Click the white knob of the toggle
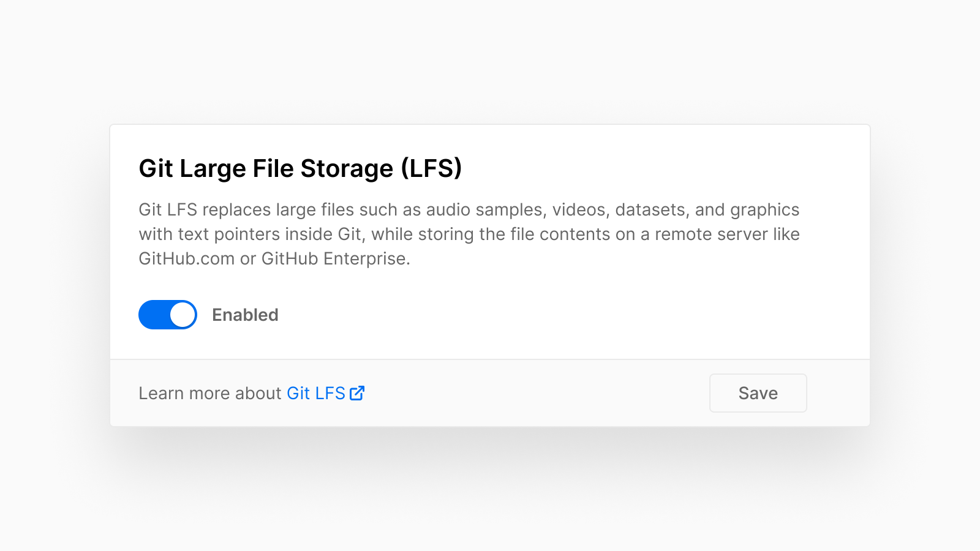The width and height of the screenshot is (980, 551). click(182, 315)
